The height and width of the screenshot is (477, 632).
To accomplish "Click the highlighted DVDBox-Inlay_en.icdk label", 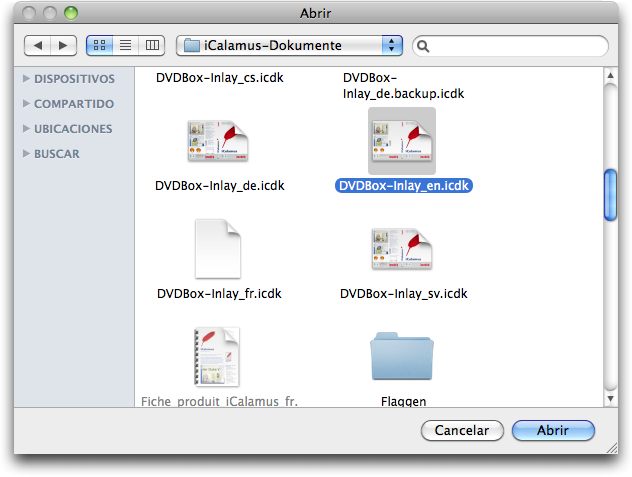I will point(403,185).
